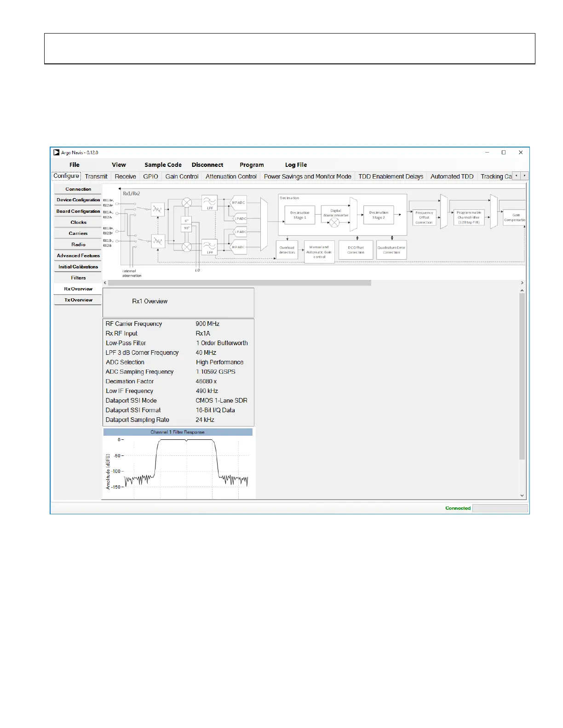Viewport: 563px width, 728px height.
Task: Click diagram horizontal scrollbar left arrow
Action: pyautogui.click(x=105, y=283)
